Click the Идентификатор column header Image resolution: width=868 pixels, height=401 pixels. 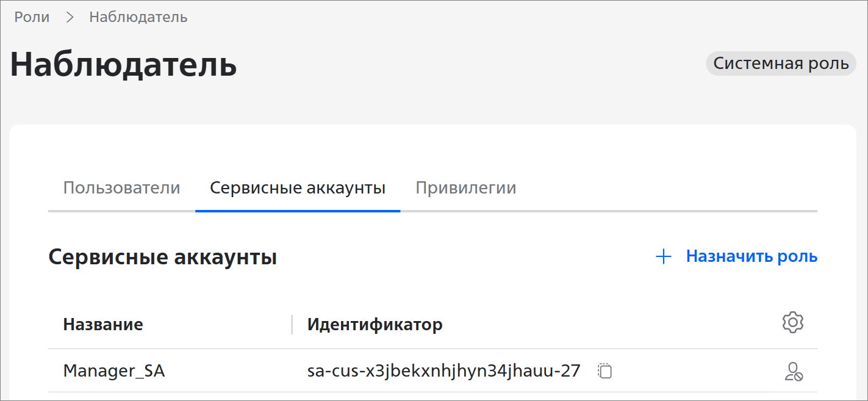(x=375, y=324)
